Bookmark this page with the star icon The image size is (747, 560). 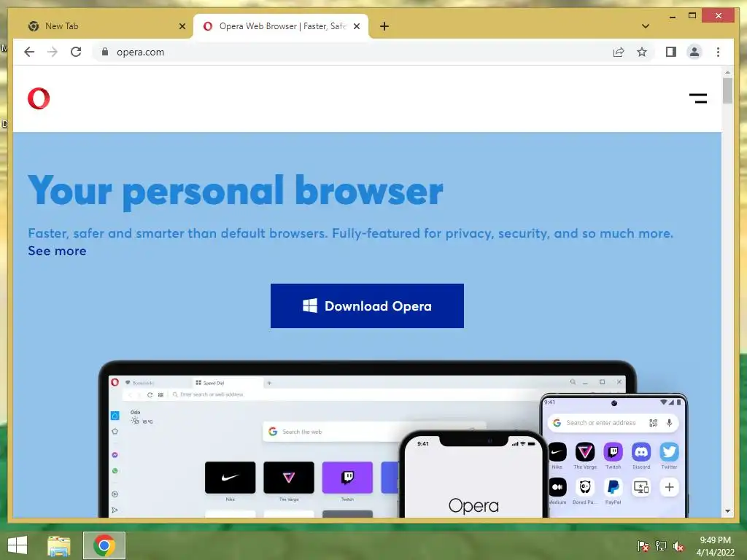click(x=642, y=52)
